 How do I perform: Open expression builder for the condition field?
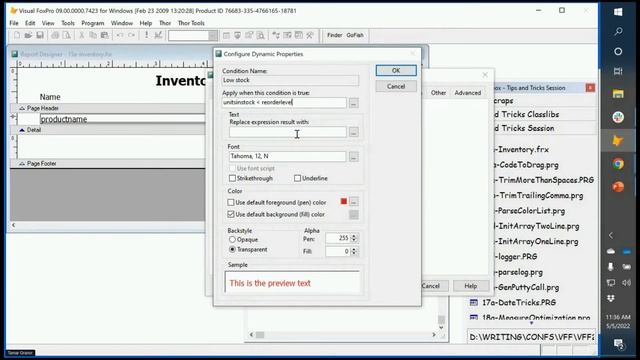[353, 103]
